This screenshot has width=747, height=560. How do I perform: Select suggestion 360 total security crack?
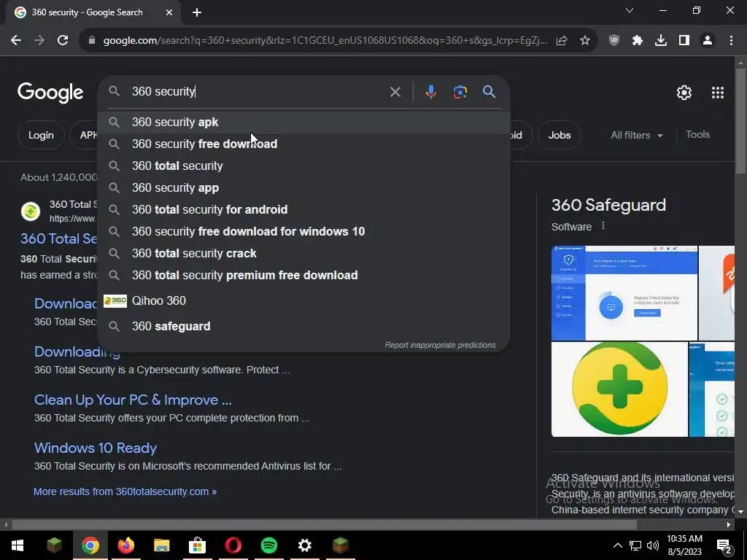click(x=303, y=253)
